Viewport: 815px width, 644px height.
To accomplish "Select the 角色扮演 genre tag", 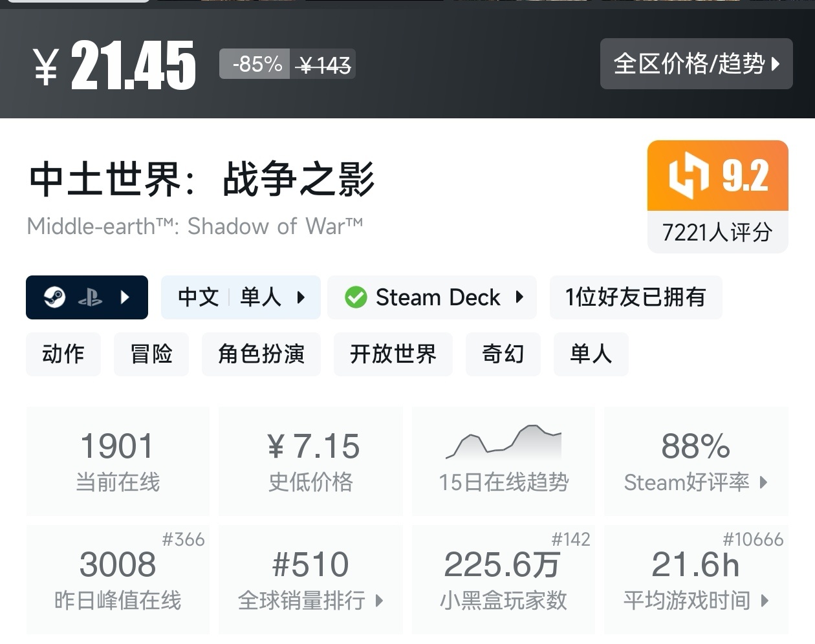I will (261, 354).
